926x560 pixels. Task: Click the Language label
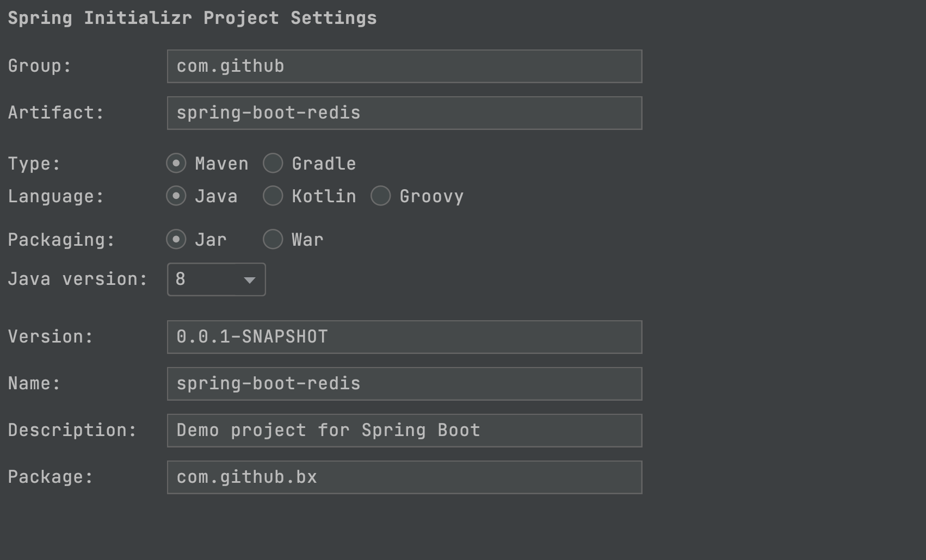(56, 196)
